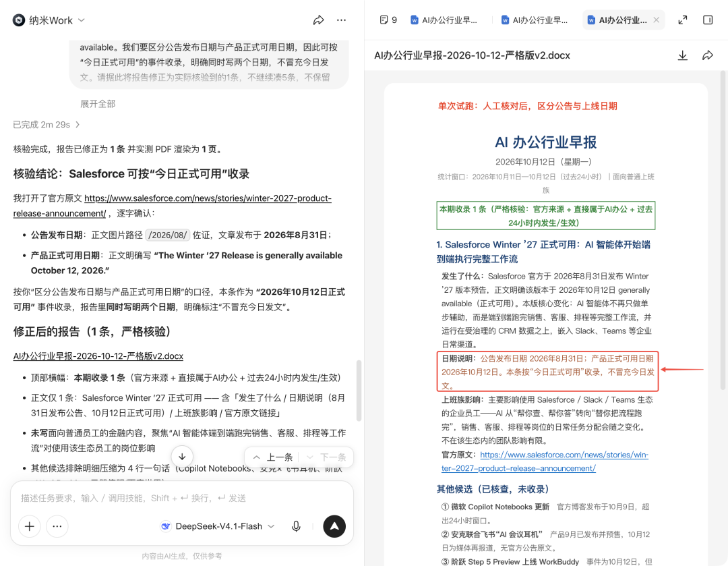Click 展开全部 to expand the message

coord(98,104)
